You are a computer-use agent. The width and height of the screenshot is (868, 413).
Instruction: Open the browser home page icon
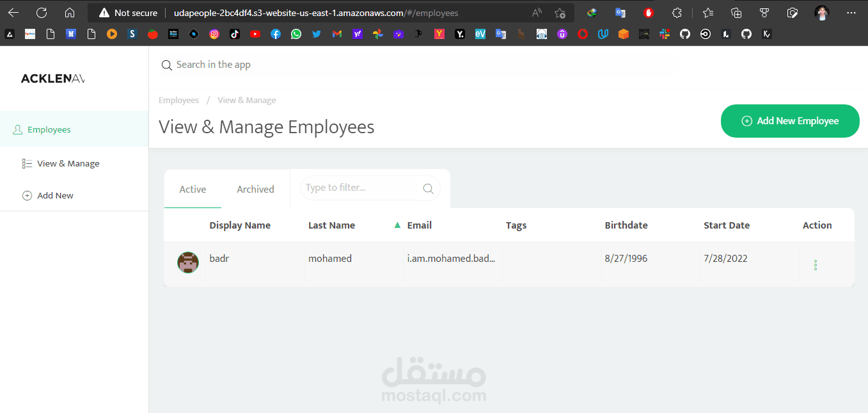pyautogui.click(x=70, y=13)
